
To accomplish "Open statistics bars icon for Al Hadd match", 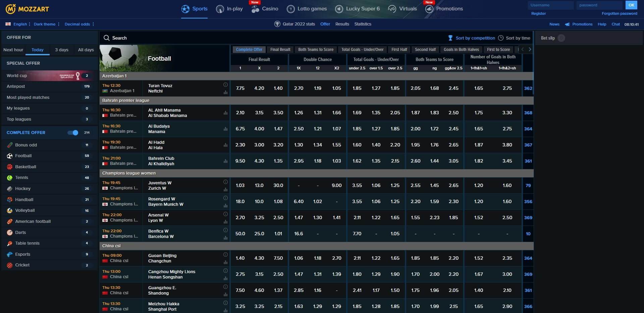I will tap(225, 145).
